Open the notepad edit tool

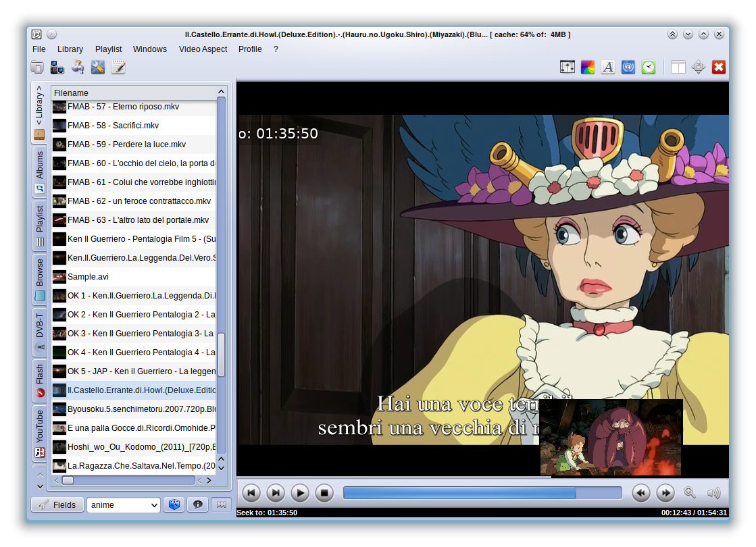point(118,67)
